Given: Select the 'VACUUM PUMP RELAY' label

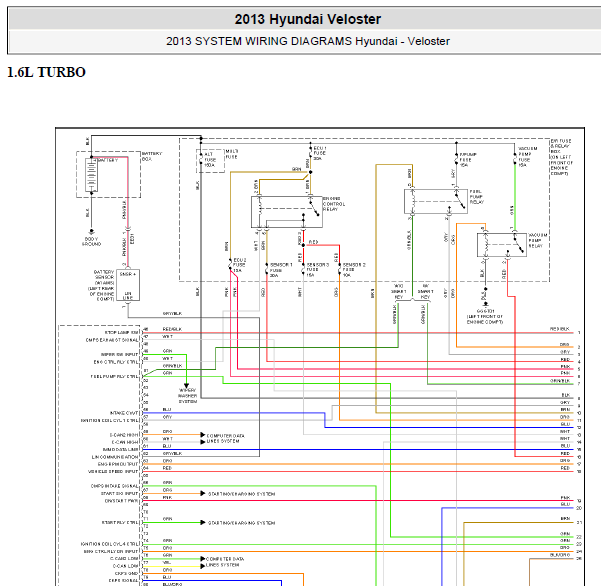Looking at the screenshot, I should [538, 240].
